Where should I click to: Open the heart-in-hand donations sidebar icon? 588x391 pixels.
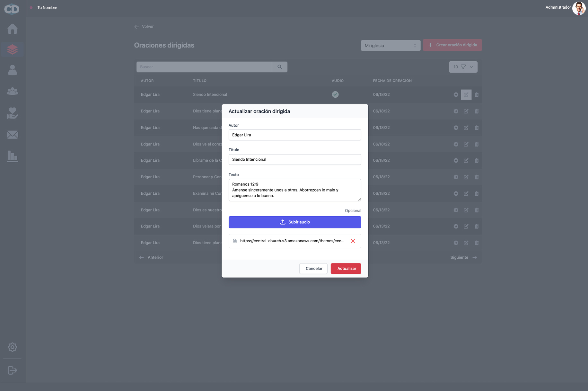pos(13,113)
